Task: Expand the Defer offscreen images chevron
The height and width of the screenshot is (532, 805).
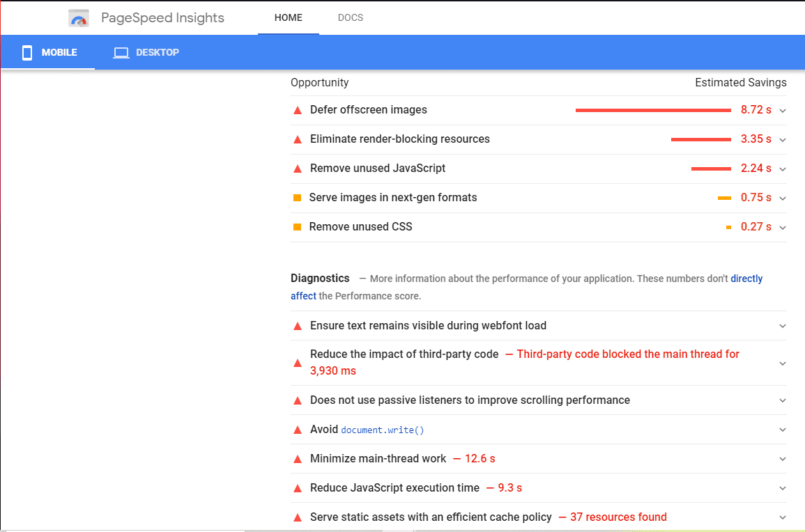Action: click(783, 110)
